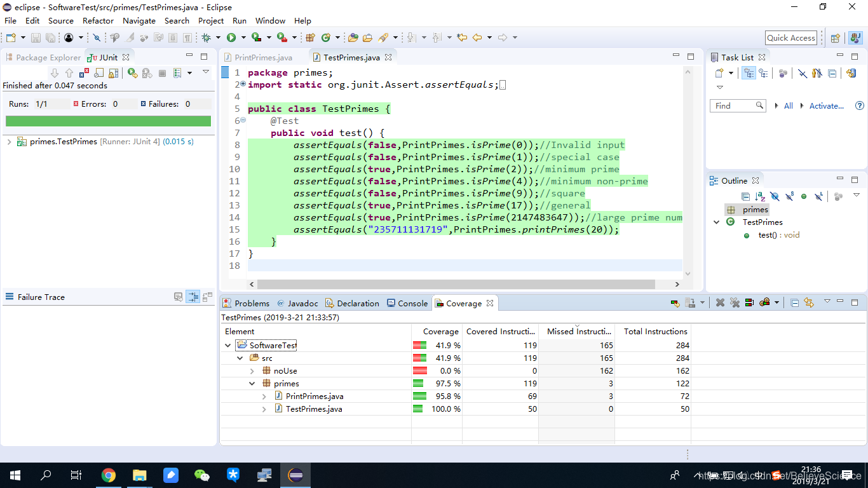Collapse the SoftwareTest coverage row

tap(227, 346)
